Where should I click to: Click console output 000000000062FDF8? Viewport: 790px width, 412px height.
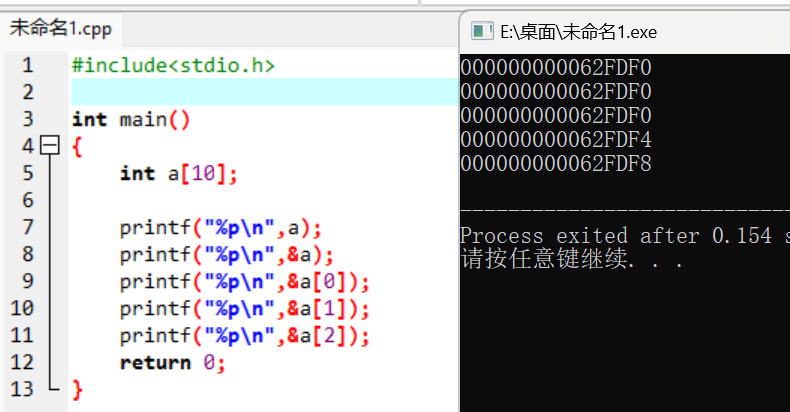[x=556, y=164]
